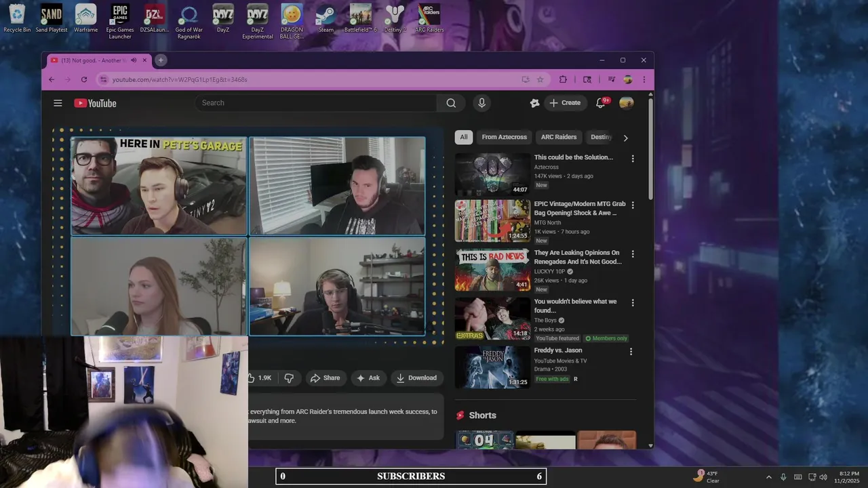This screenshot has height=488, width=868.
Task: Click the search magnifier button
Action: point(451,103)
